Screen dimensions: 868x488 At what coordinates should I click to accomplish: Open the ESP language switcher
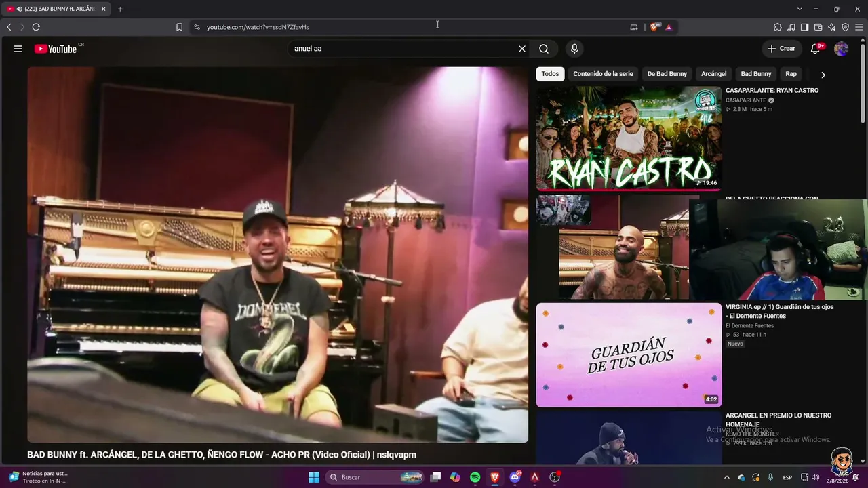click(x=787, y=477)
